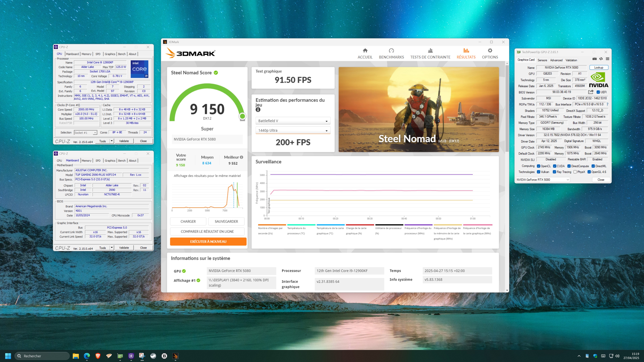The height and width of the screenshot is (362, 644).
Task: Click Close button in GPU-Z
Action: (x=601, y=180)
